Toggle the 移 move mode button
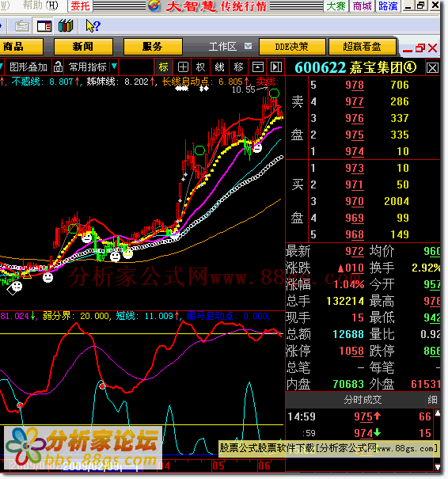The width and height of the screenshot is (448, 479). pyautogui.click(x=238, y=67)
